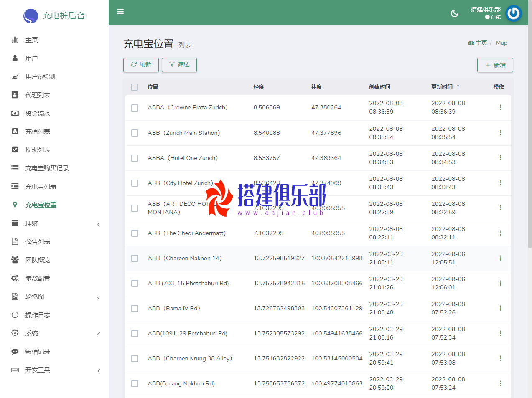Sort by 更新时间 column arrow
This screenshot has width=532, height=398.
click(458, 87)
